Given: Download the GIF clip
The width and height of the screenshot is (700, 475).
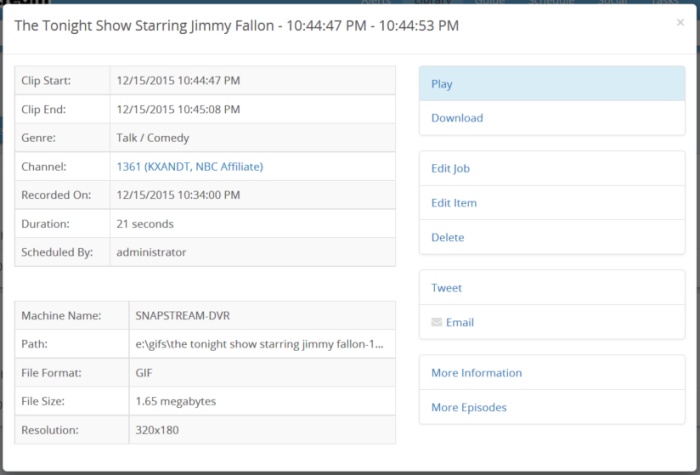Looking at the screenshot, I should click(x=552, y=118).
